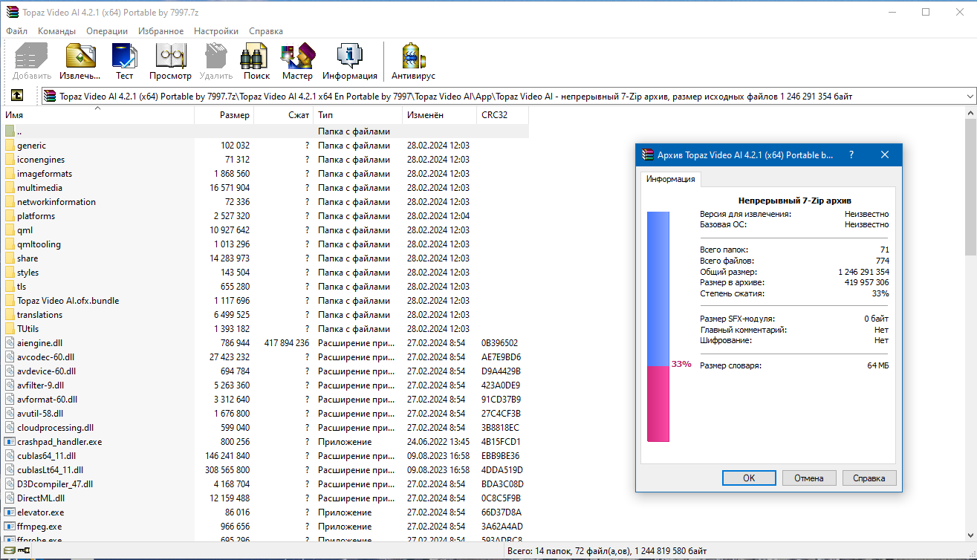Sort by the Тип column header
The width and height of the screenshot is (977, 560).
click(357, 115)
